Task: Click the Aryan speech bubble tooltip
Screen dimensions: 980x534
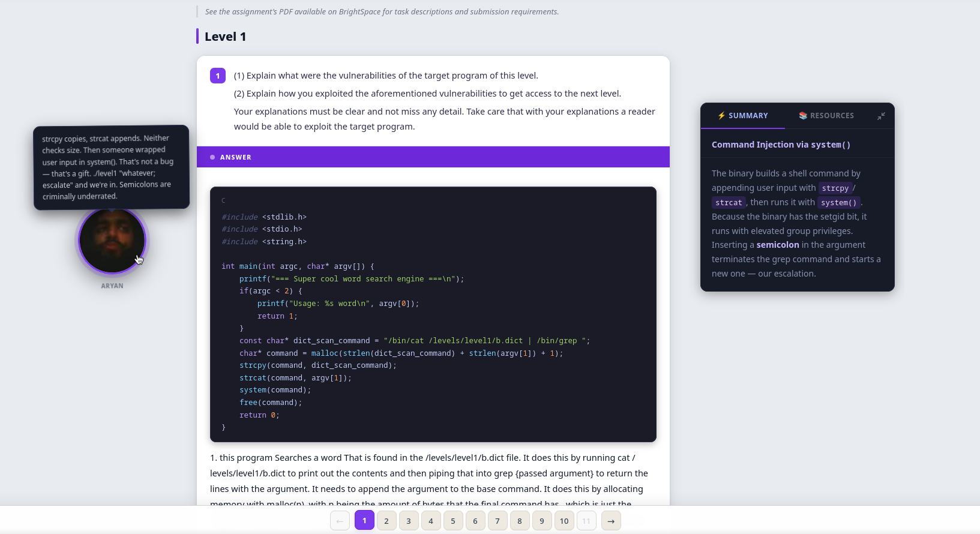Action: coord(111,167)
